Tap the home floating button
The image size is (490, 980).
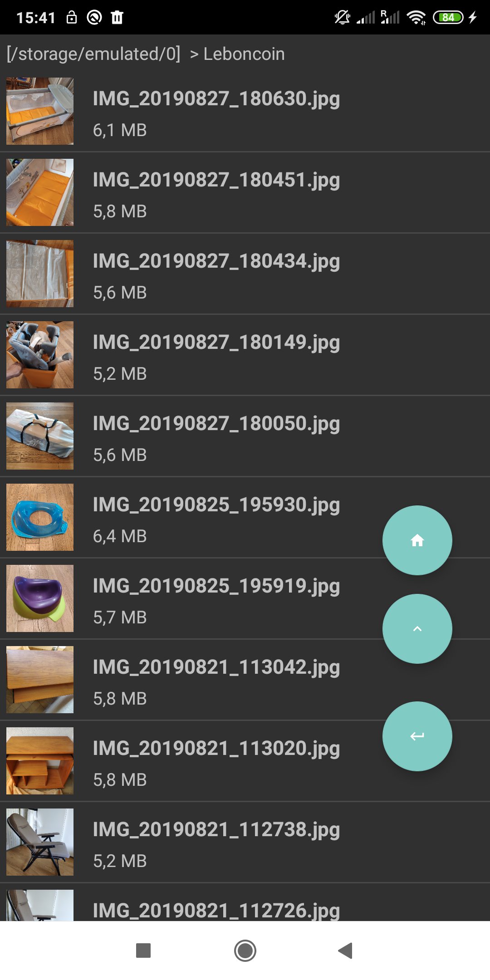[x=417, y=540]
